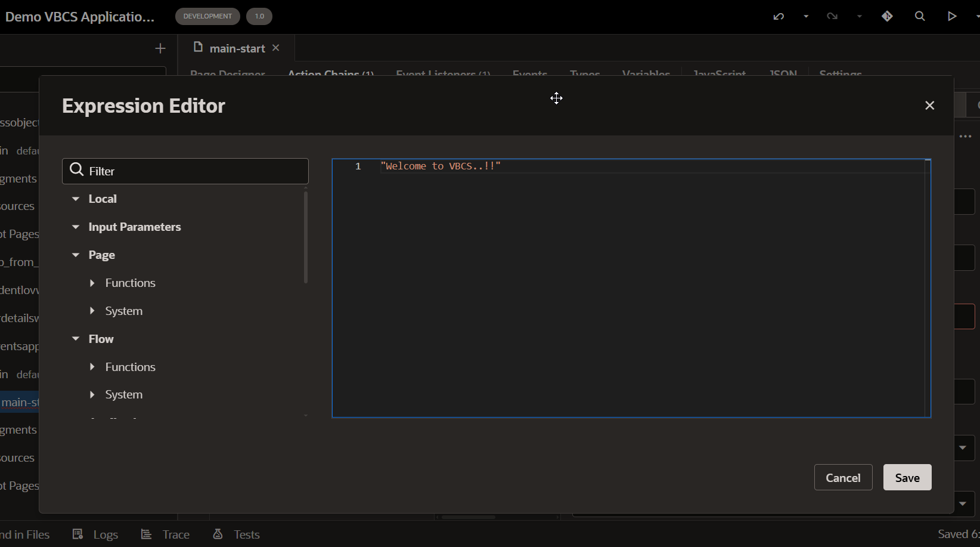Viewport: 980px width, 547px height.
Task: Click the variable tree scrollbar
Action: [306, 237]
